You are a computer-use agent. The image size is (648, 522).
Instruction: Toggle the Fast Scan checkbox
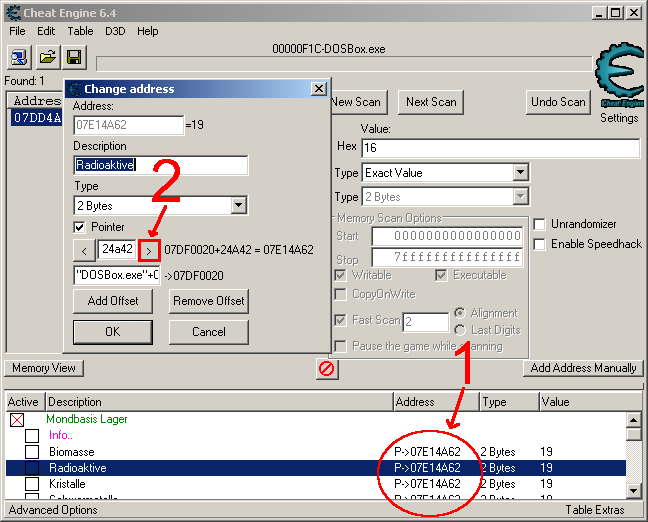coord(341,320)
